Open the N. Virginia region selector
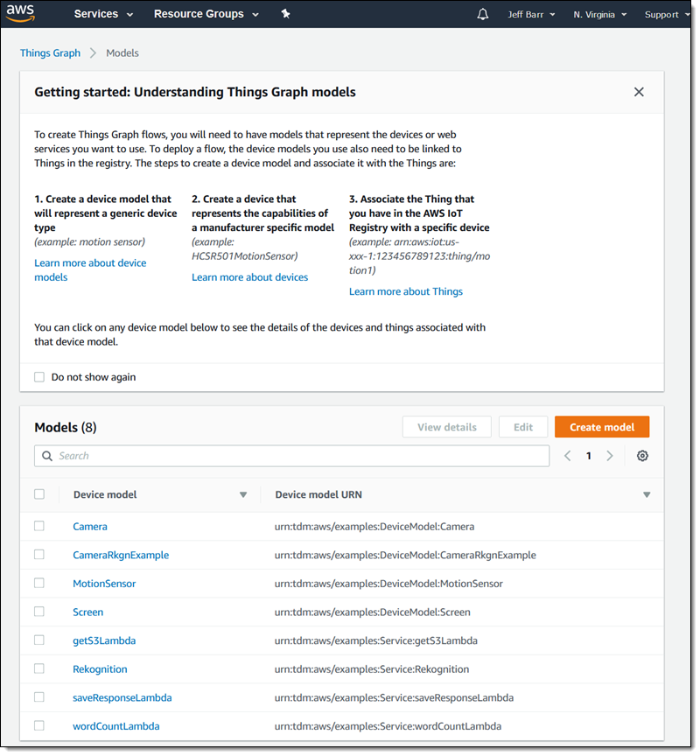700x756 pixels. pos(599,15)
